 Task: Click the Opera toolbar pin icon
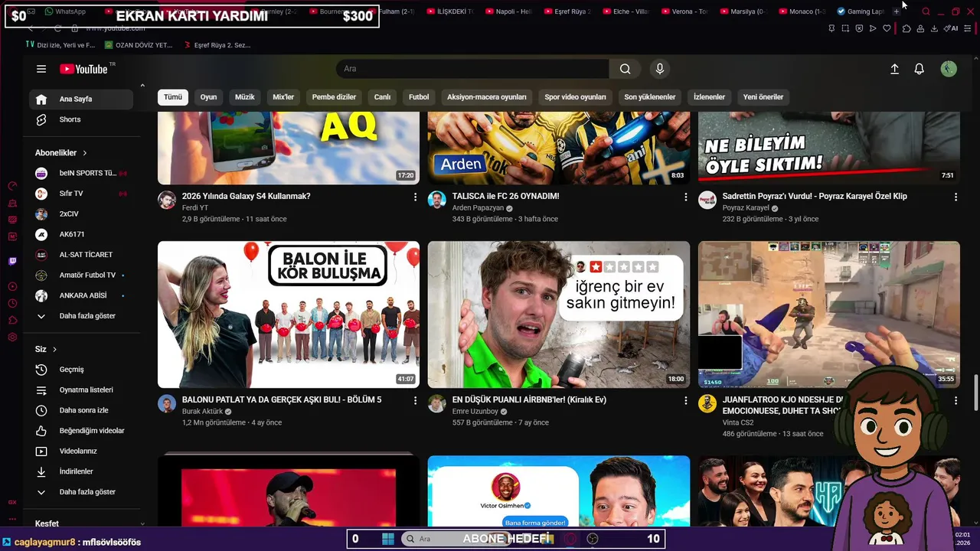click(x=831, y=28)
